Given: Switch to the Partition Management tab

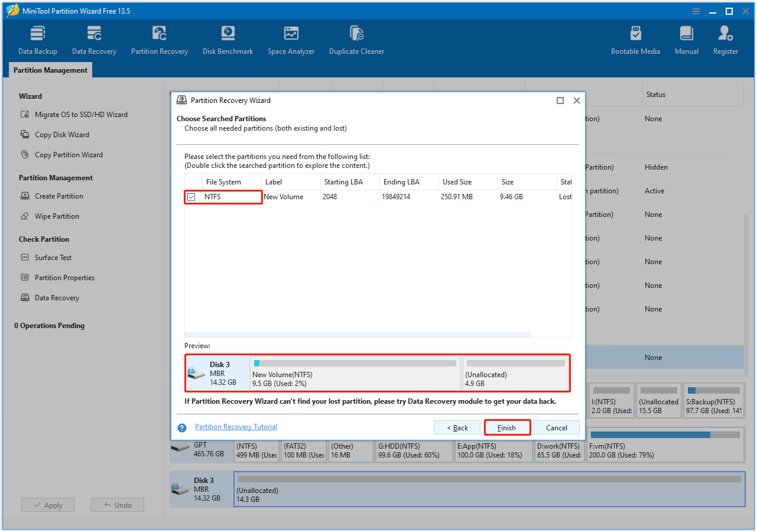Looking at the screenshot, I should [x=50, y=70].
